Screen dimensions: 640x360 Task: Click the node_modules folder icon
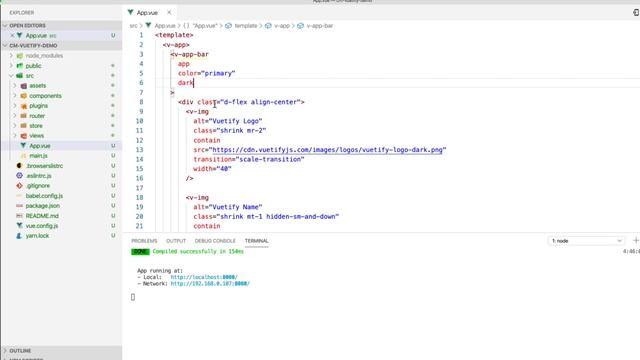coord(20,56)
